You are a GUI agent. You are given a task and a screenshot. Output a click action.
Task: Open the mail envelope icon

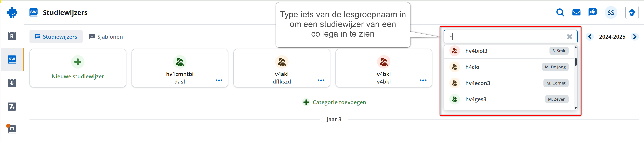[x=576, y=12]
